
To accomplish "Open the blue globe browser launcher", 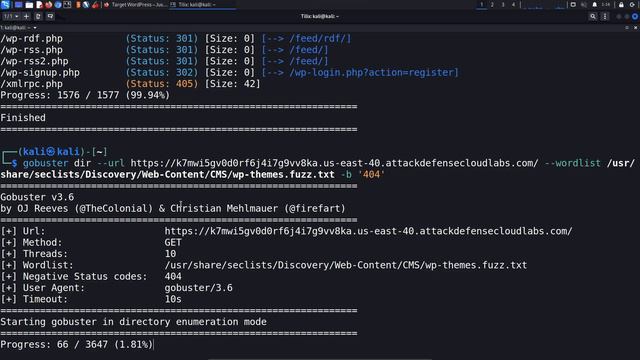I will 58,5.
